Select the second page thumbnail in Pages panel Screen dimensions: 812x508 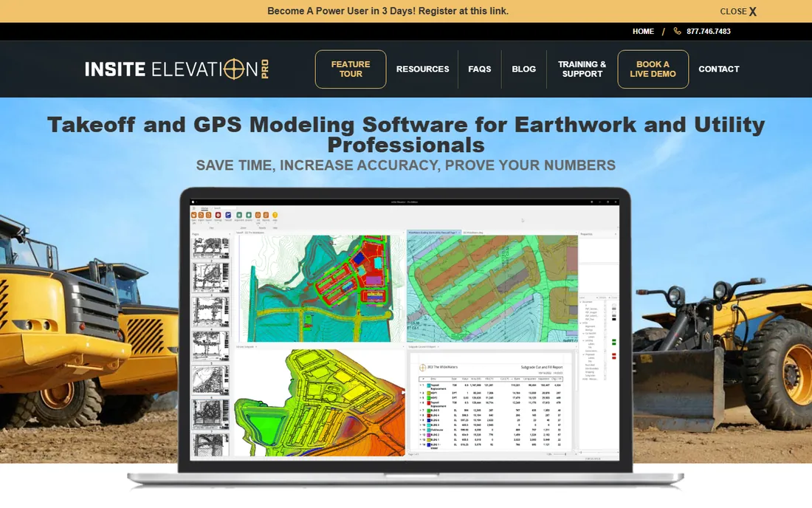click(211, 278)
